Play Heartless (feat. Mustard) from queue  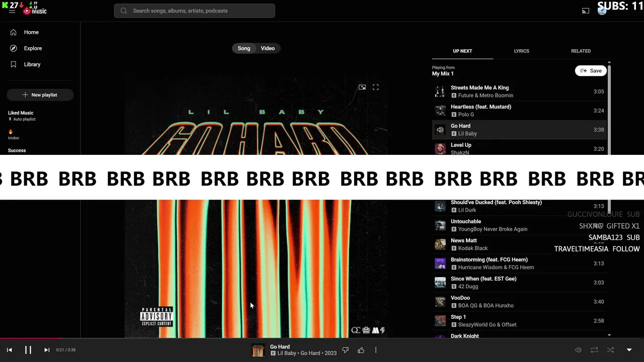point(518,111)
